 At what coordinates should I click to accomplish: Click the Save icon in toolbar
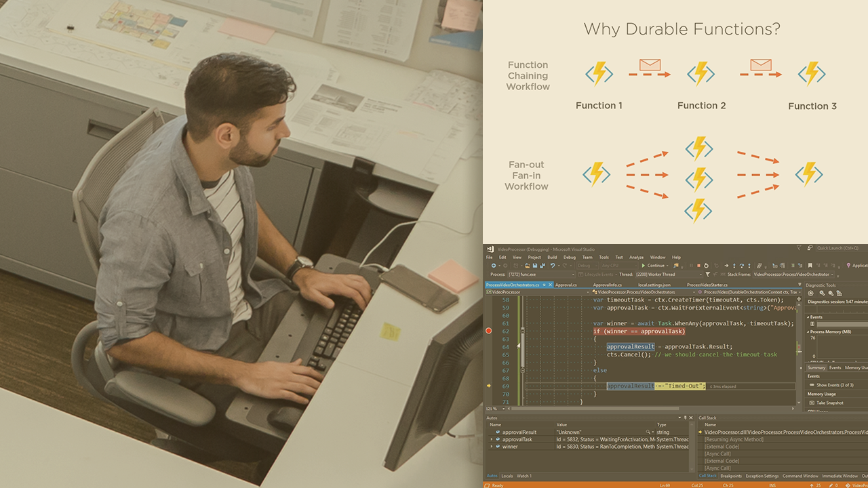tap(535, 266)
